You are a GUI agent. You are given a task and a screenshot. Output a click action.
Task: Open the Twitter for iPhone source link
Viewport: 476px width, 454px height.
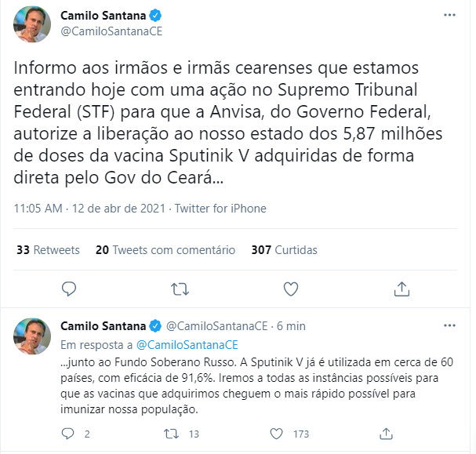pos(220,209)
